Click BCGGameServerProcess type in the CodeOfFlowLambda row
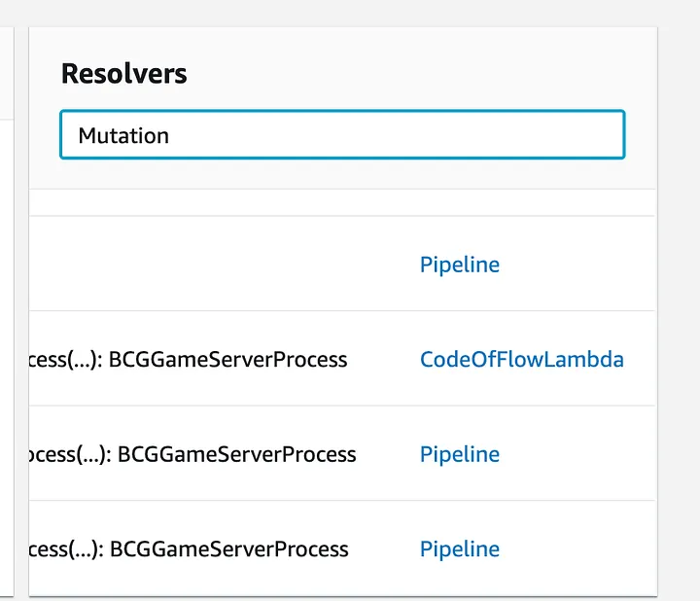This screenshot has height=601, width=700. click(227, 360)
